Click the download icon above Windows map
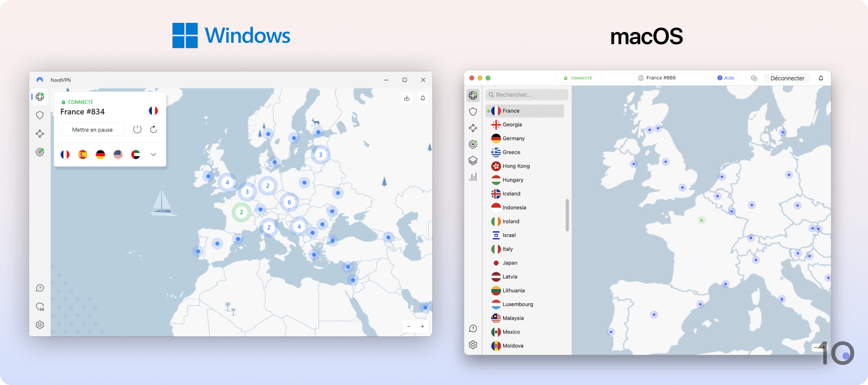Screen dimensions: 868x385 click(407, 98)
